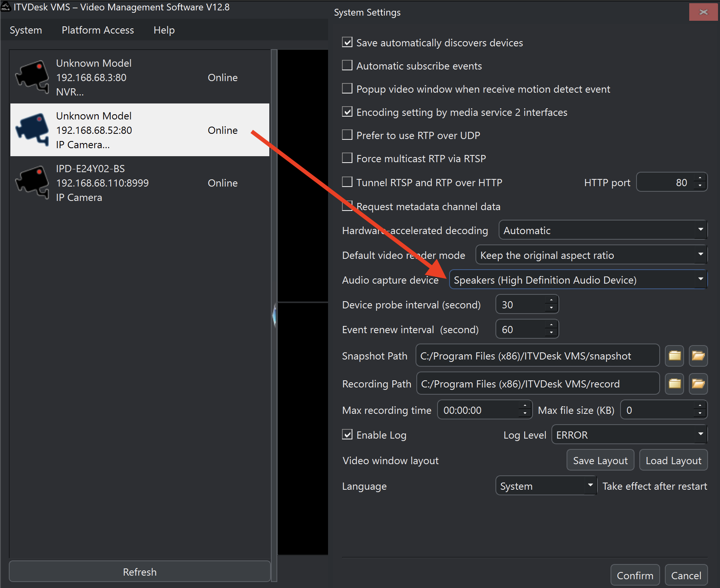This screenshot has width=720, height=588.
Task: Open the Hardware-accelerated decoding dropdown
Action: pos(603,230)
